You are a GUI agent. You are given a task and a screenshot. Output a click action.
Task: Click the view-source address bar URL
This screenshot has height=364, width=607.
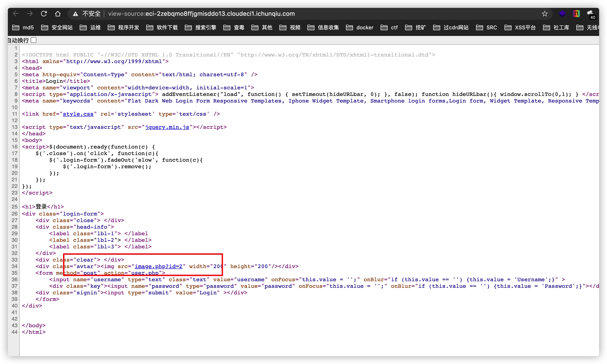click(201, 14)
